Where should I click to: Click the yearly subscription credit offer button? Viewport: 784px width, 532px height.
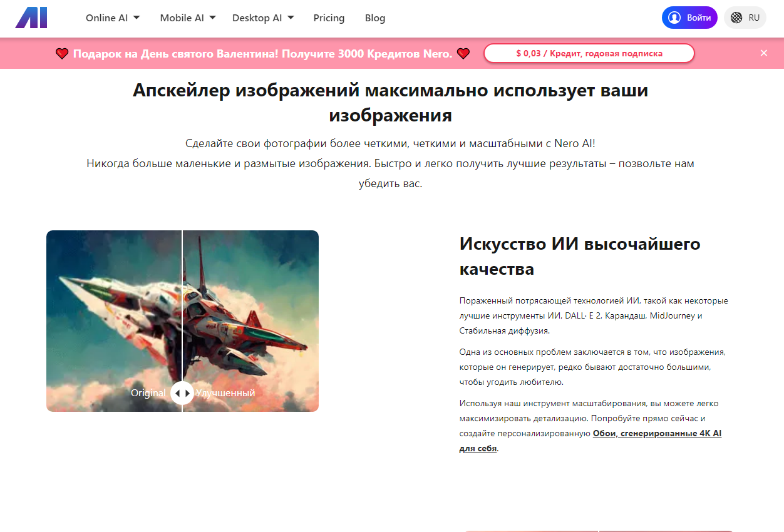pos(589,53)
